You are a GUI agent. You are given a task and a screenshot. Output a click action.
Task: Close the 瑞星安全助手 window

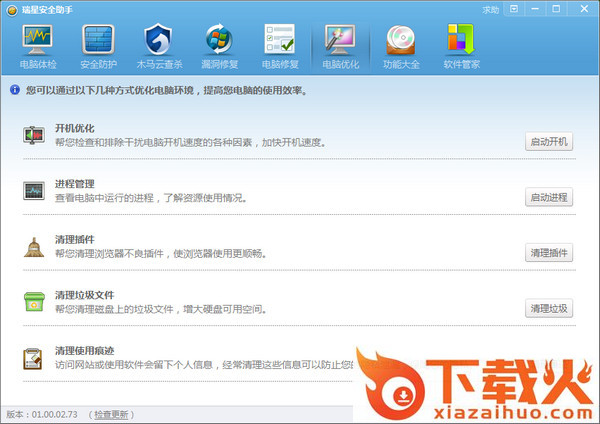point(584,8)
